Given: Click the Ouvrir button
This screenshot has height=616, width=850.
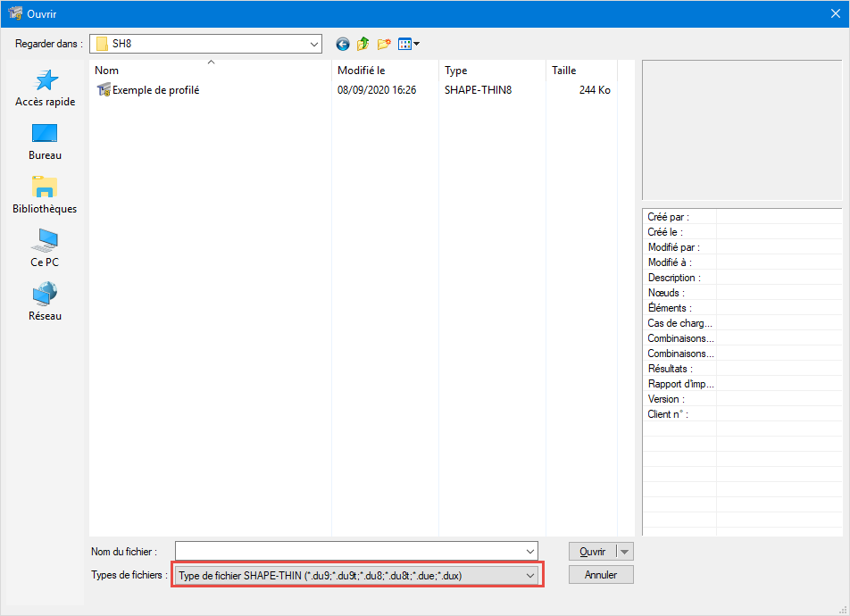Looking at the screenshot, I should click(594, 551).
